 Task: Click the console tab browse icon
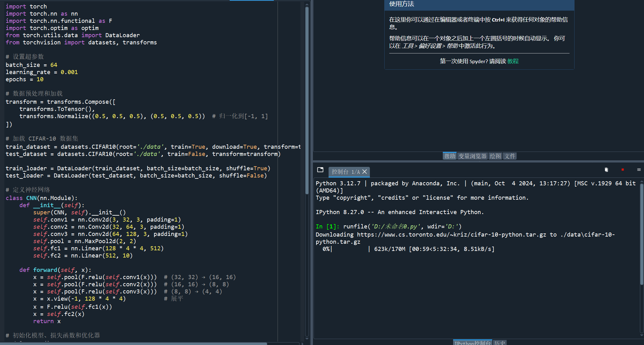coord(320,170)
